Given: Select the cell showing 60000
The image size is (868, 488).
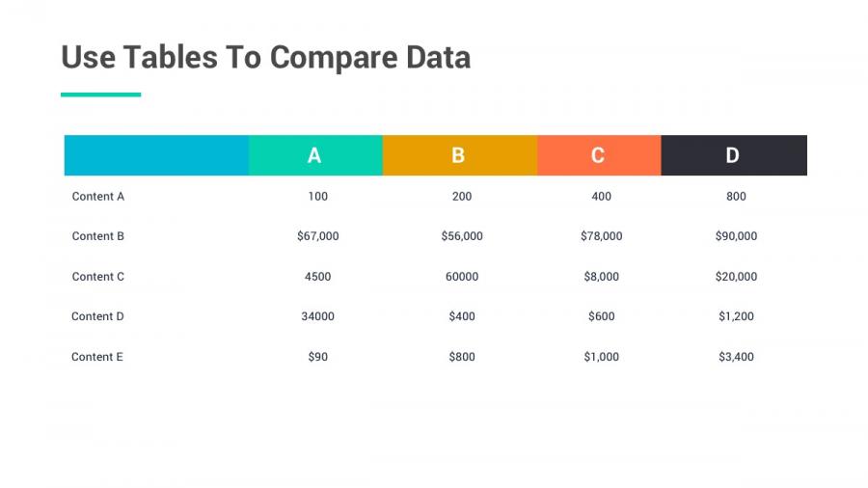Looking at the screenshot, I should [462, 277].
